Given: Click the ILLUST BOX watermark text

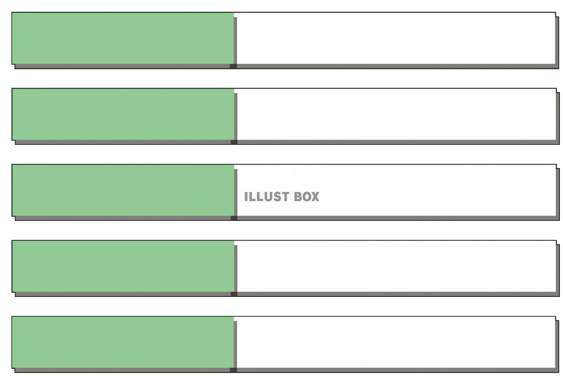Looking at the screenshot, I should click(x=282, y=197).
